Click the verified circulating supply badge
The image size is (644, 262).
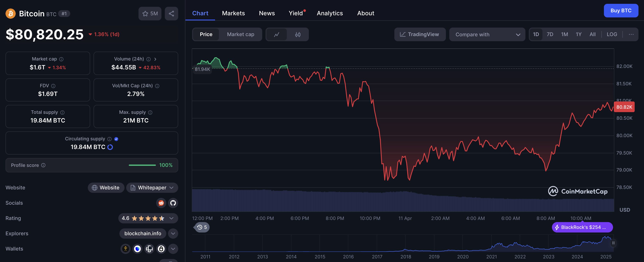(116, 139)
